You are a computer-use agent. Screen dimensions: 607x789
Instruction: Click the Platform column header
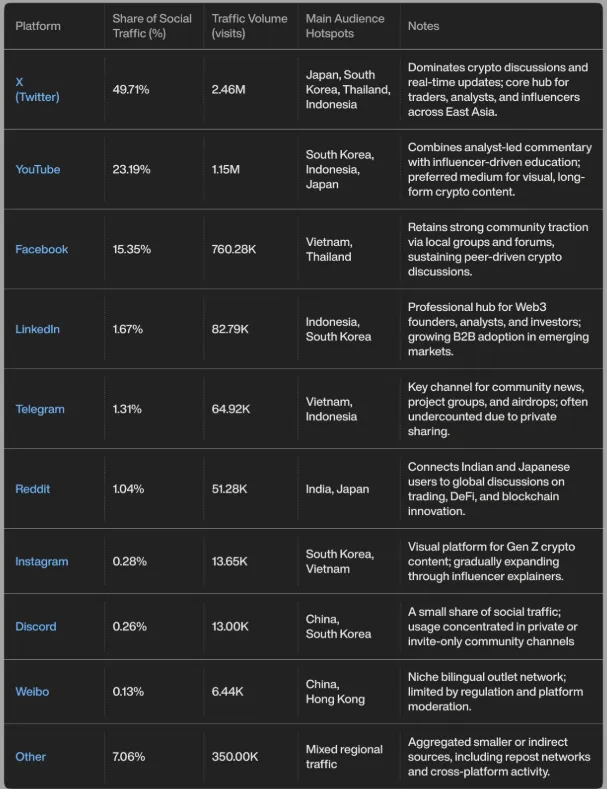(x=38, y=26)
